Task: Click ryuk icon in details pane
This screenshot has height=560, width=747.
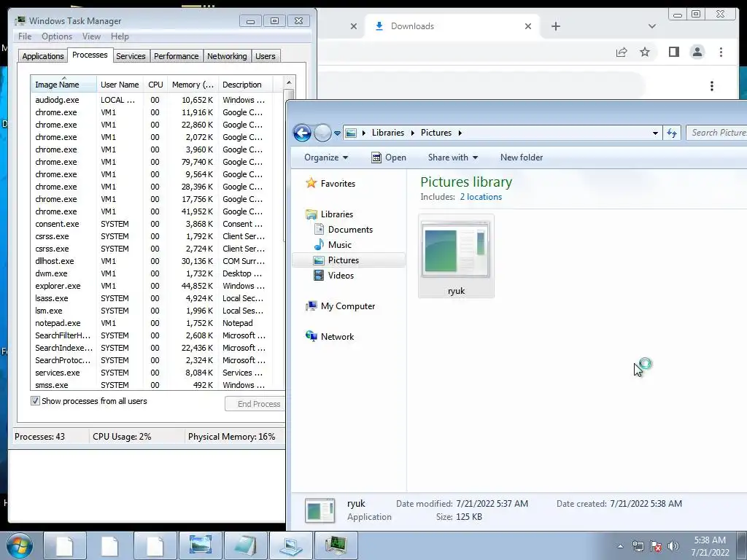Action: [320, 510]
